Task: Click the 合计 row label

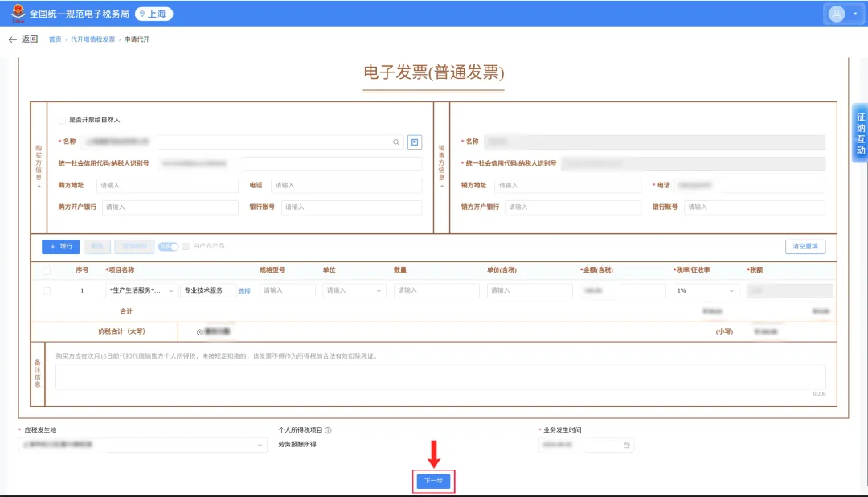Action: (x=126, y=311)
